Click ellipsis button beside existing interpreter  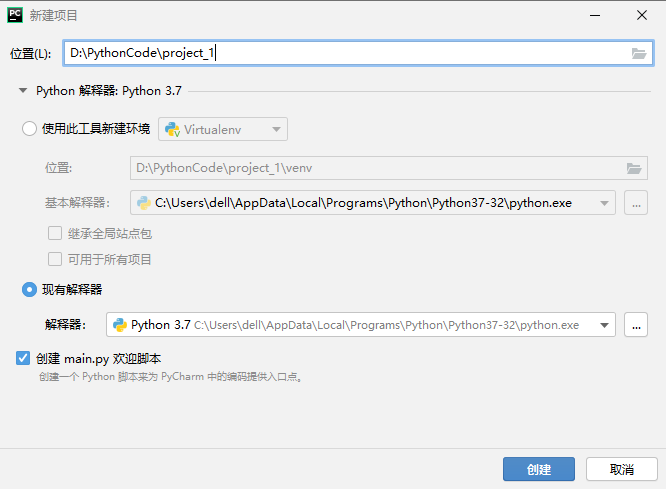point(635,325)
